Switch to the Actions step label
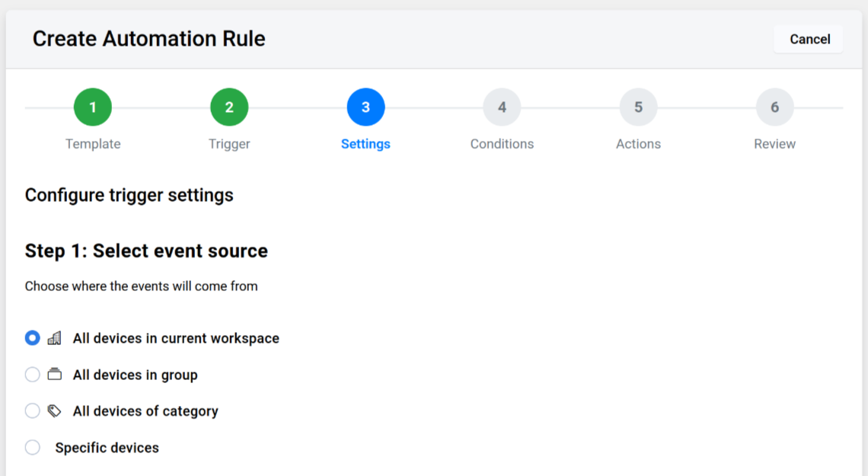868x476 pixels. pyautogui.click(x=638, y=144)
